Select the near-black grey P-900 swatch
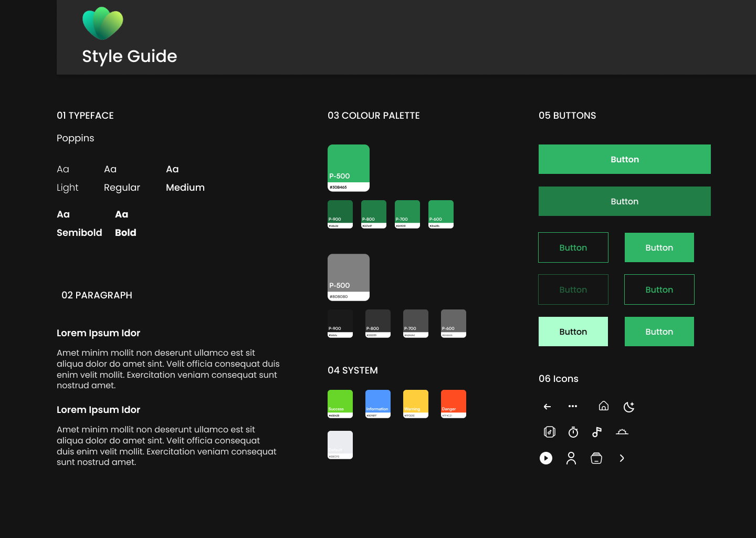This screenshot has width=756, height=538. [340, 324]
